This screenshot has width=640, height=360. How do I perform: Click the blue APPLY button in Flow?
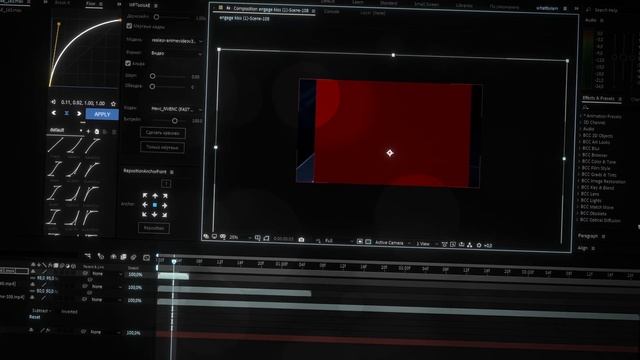click(x=102, y=114)
